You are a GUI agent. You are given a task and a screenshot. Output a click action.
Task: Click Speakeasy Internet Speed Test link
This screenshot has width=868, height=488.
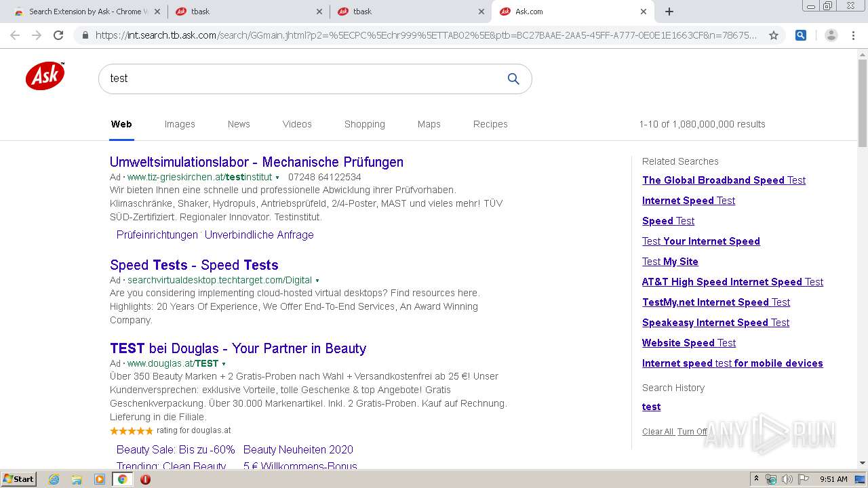715,323
